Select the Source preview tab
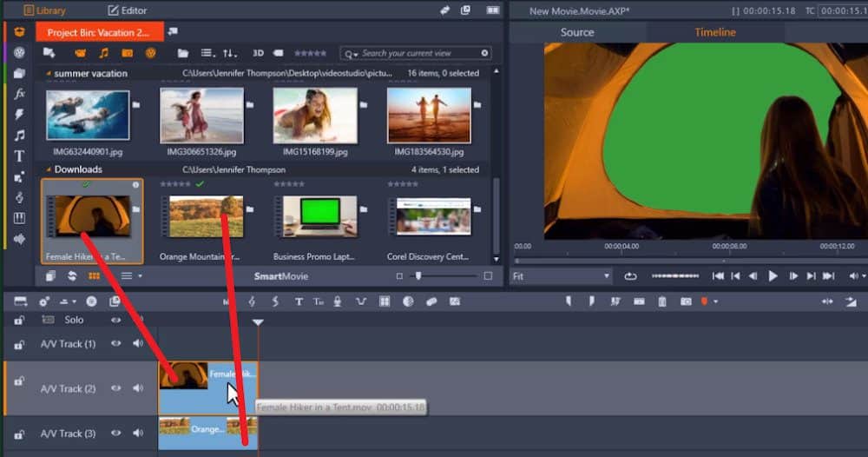868x457 pixels. tap(577, 32)
